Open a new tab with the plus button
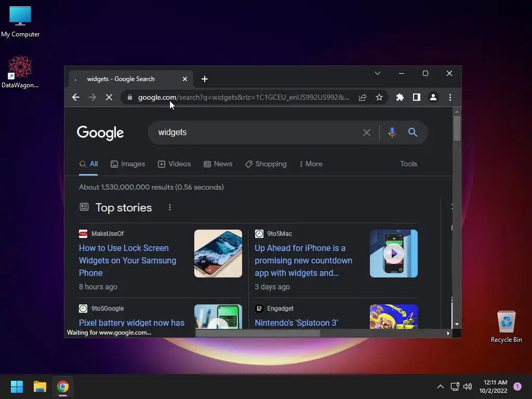 tap(204, 79)
